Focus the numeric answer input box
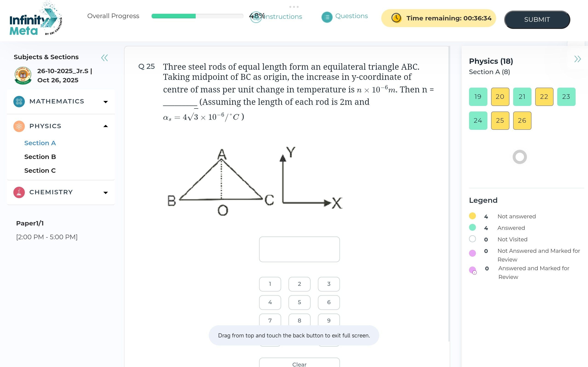 [299, 249]
